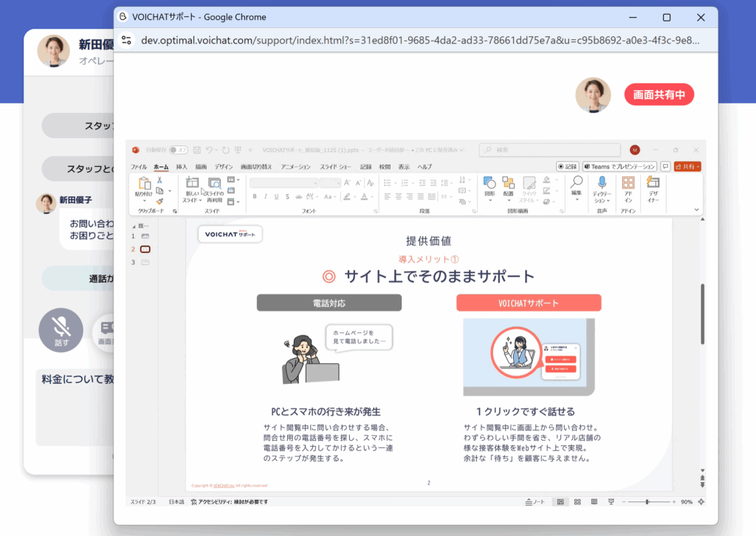Switch to the Design (デザイン) tab
The width and height of the screenshot is (756, 536).
(224, 167)
